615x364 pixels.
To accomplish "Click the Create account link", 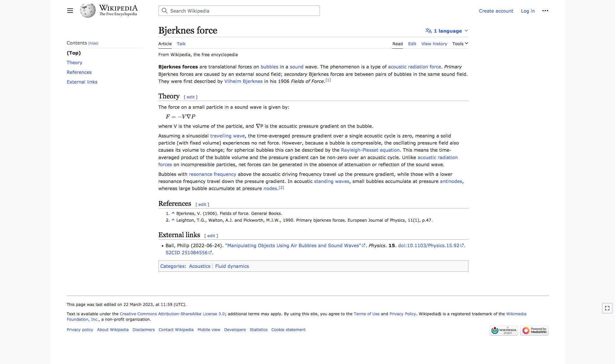I will tap(496, 11).
